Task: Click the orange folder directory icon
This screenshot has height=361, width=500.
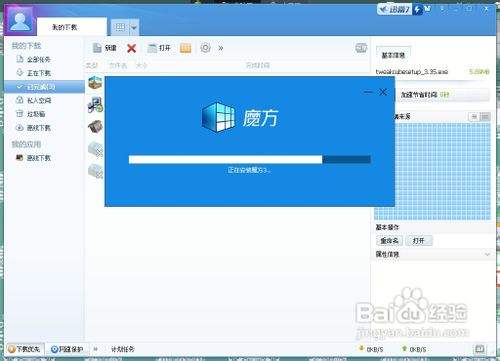Action: [x=185, y=48]
